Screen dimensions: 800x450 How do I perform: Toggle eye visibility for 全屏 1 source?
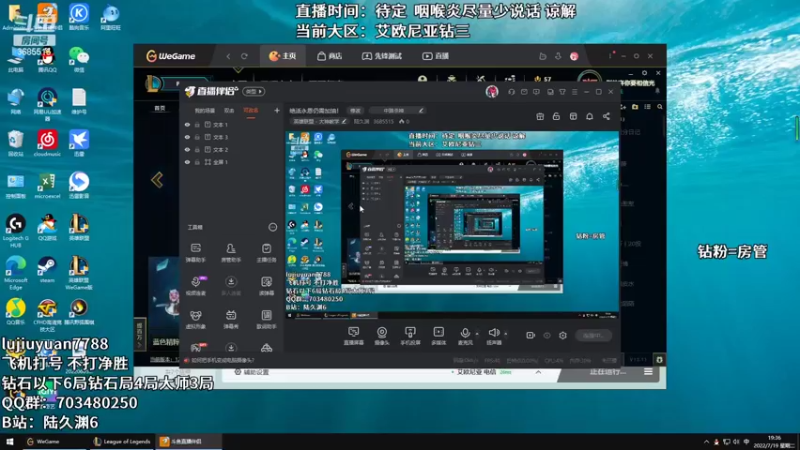(x=187, y=162)
